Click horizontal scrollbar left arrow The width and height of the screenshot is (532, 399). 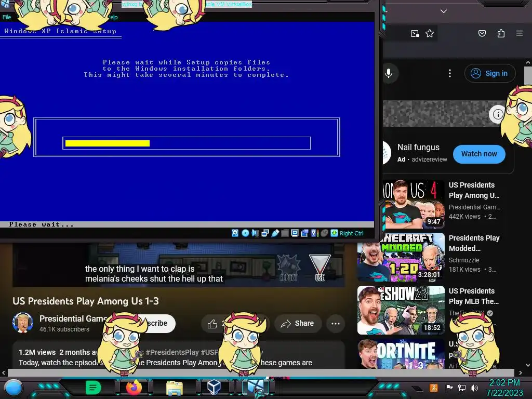(4, 373)
